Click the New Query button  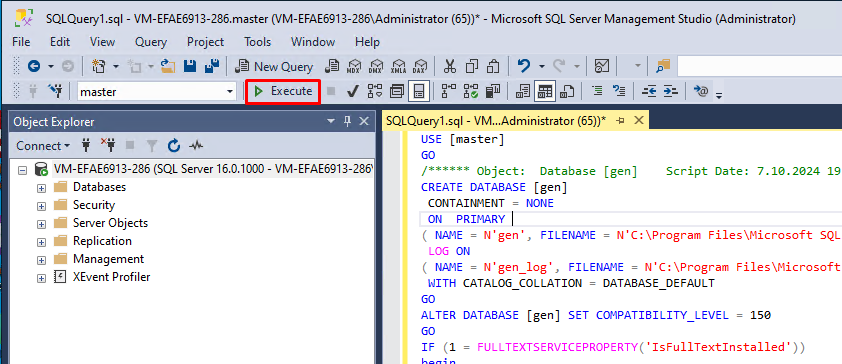click(275, 67)
